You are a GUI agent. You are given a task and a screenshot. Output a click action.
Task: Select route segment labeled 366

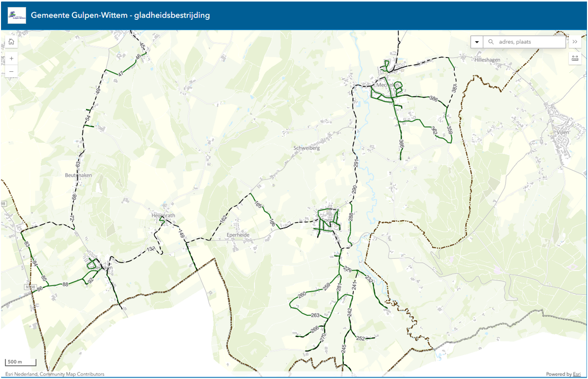click(x=401, y=144)
